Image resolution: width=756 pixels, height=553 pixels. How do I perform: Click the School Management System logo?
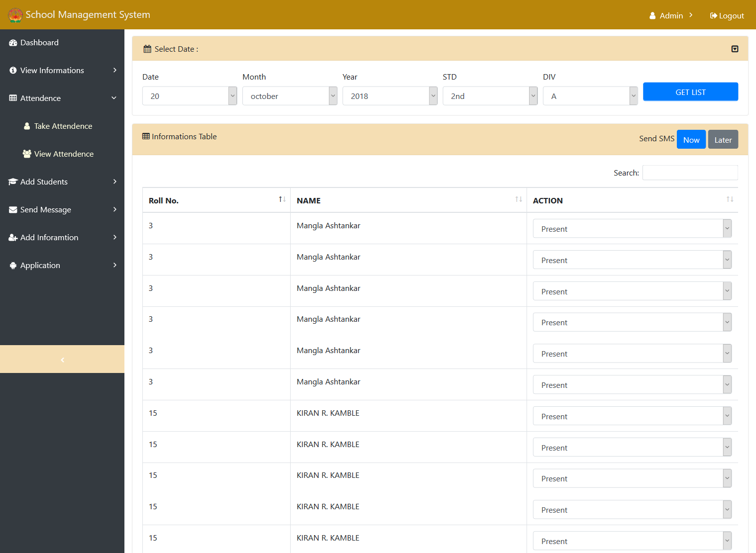pyautogui.click(x=15, y=15)
